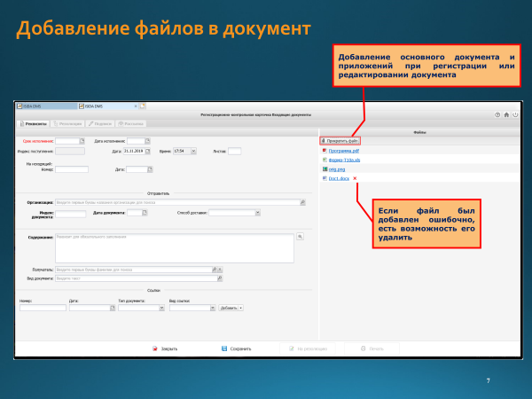Screen dimensions: 532x399
Task: Click search icon in Получатель field
Action: pyautogui.click(x=214, y=269)
